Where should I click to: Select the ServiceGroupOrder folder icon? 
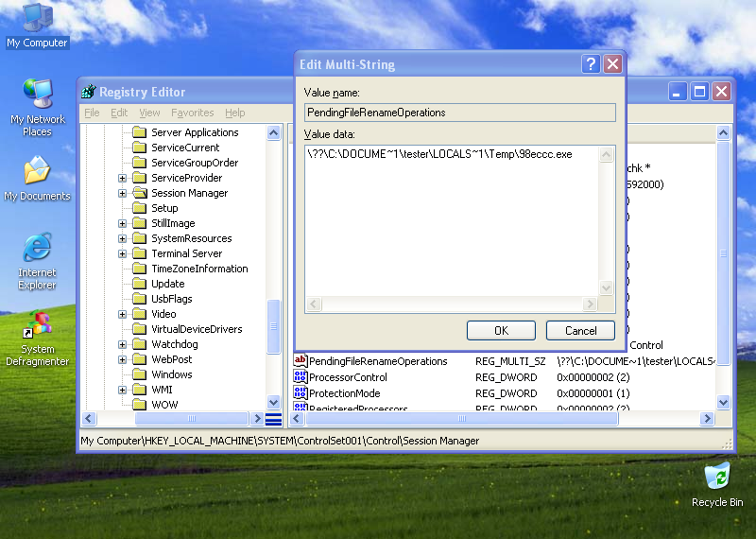click(x=139, y=162)
